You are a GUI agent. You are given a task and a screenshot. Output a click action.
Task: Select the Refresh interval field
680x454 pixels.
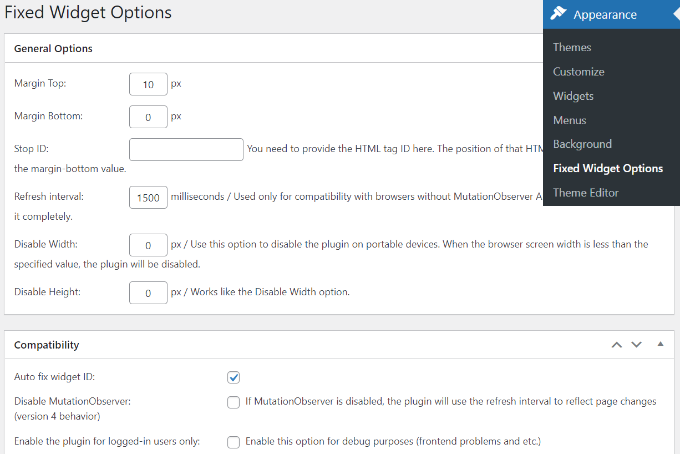coord(148,197)
